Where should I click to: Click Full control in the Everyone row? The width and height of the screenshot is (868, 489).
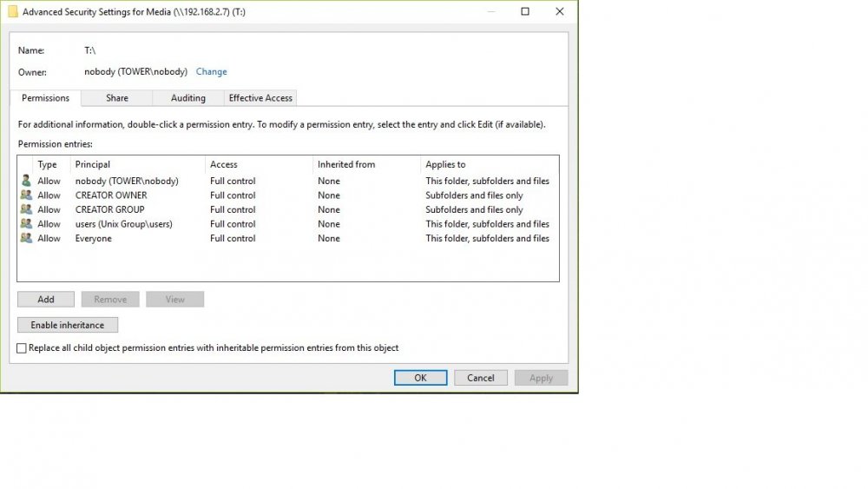233,239
